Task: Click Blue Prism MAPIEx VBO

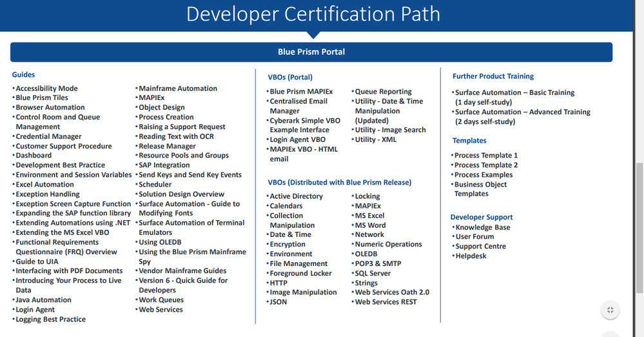Action: point(301,91)
